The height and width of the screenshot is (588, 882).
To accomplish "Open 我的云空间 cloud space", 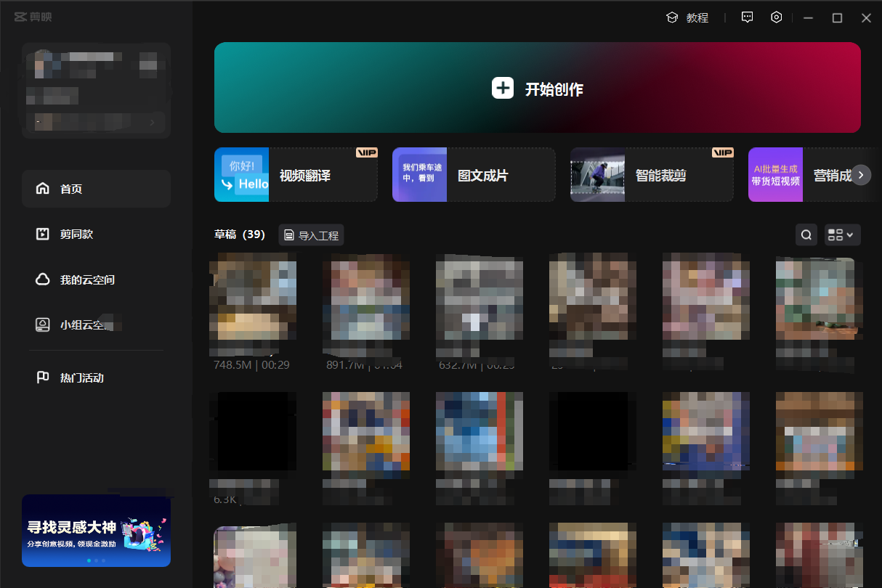I will (x=96, y=279).
